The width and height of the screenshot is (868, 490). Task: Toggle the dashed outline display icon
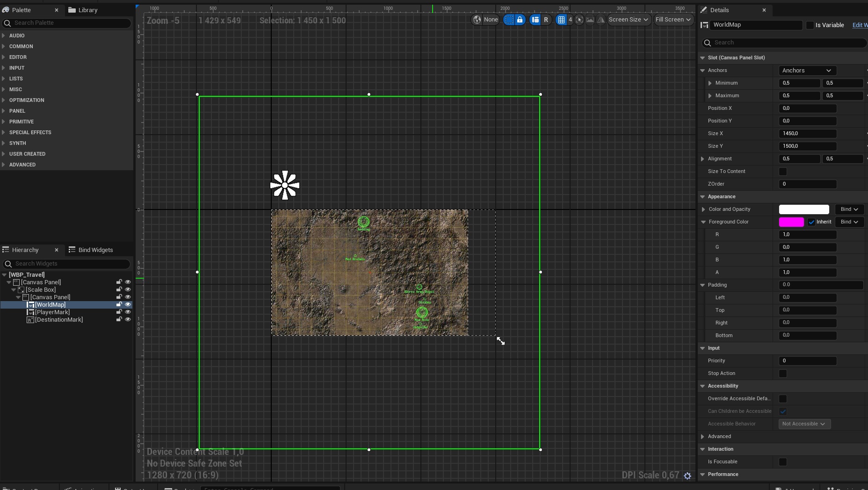coord(509,20)
